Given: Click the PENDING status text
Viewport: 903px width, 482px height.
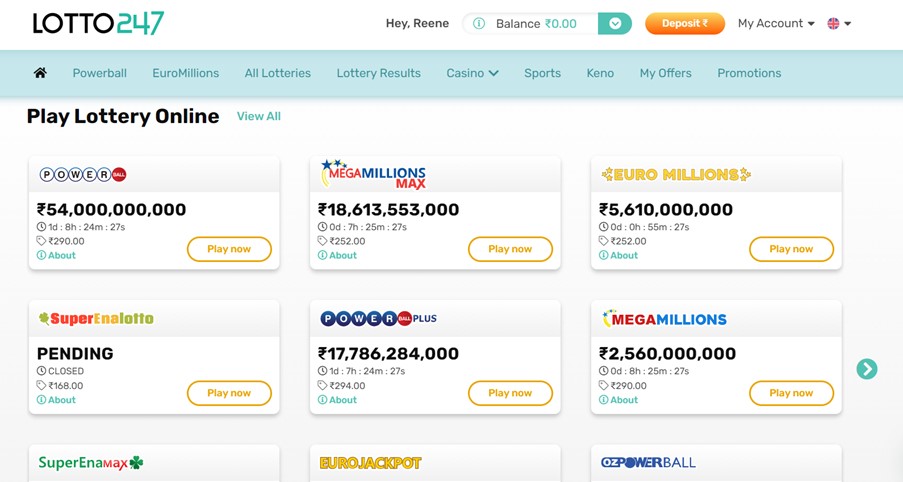Looking at the screenshot, I should (75, 354).
